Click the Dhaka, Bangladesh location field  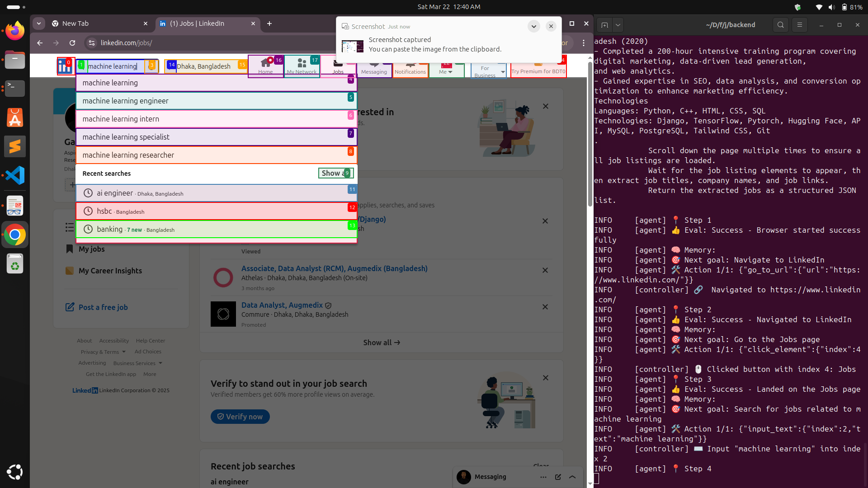[206, 66]
